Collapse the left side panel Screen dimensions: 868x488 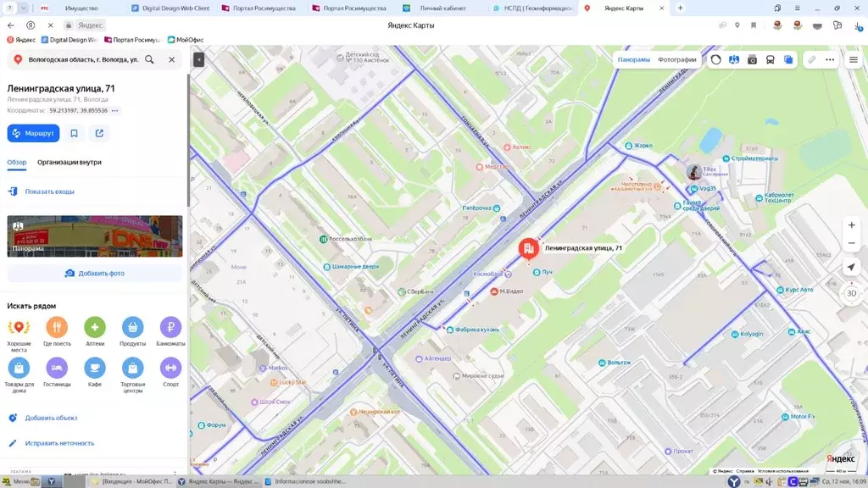click(x=198, y=59)
